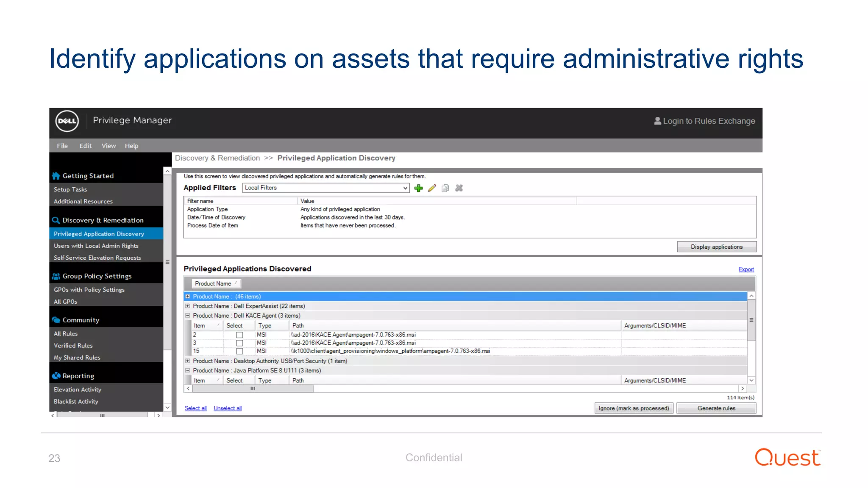Click the Display applications button

(717, 247)
